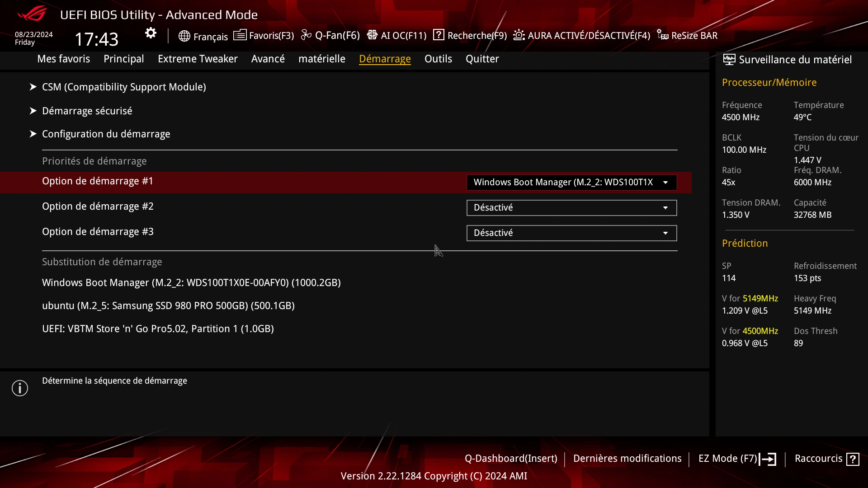The height and width of the screenshot is (488, 868).
Task: Click the SP 114 value
Action: 729,278
